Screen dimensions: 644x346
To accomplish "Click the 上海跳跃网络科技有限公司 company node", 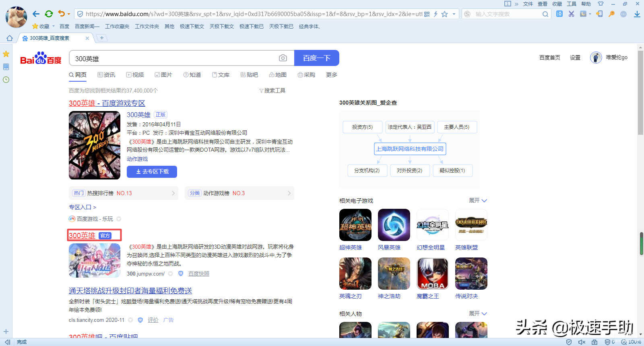I will [410, 149].
